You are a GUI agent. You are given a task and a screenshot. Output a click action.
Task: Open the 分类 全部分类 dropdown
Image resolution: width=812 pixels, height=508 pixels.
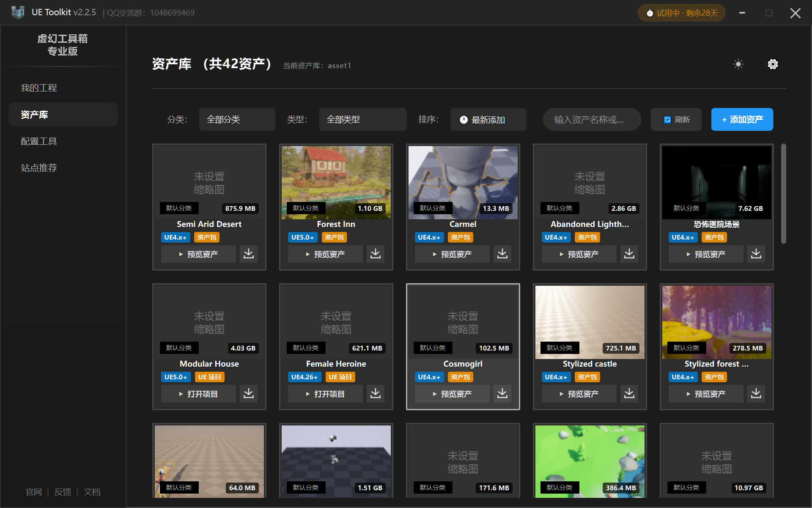click(x=237, y=119)
